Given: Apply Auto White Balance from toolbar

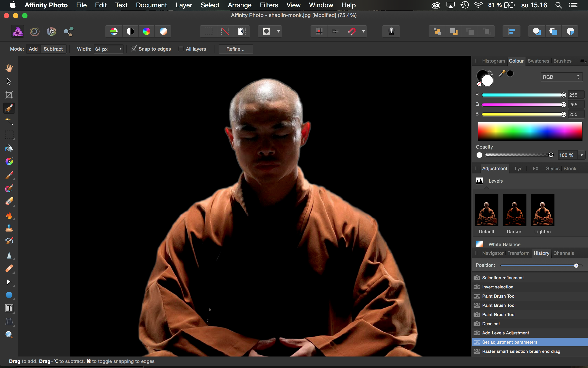Looking at the screenshot, I should point(163,31).
